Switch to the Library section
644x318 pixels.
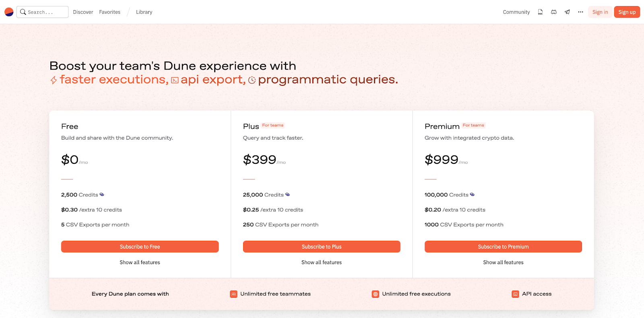coord(144,12)
